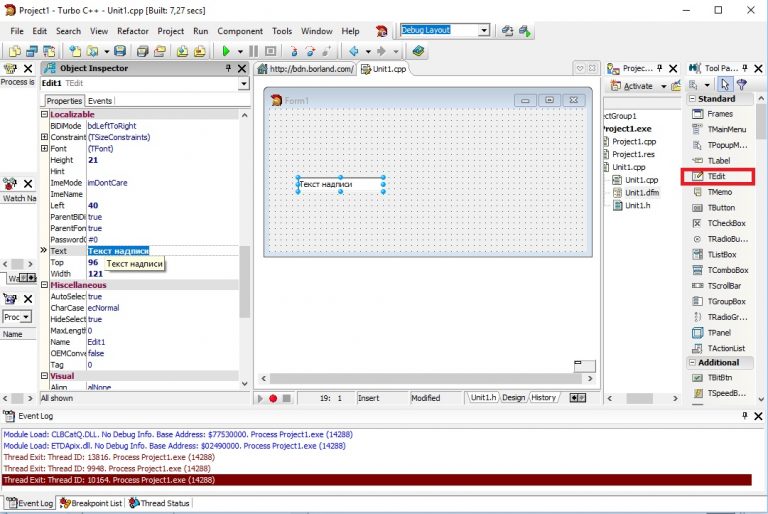Switch to the Design bottom tab
The width and height of the screenshot is (768, 514).
513,397
